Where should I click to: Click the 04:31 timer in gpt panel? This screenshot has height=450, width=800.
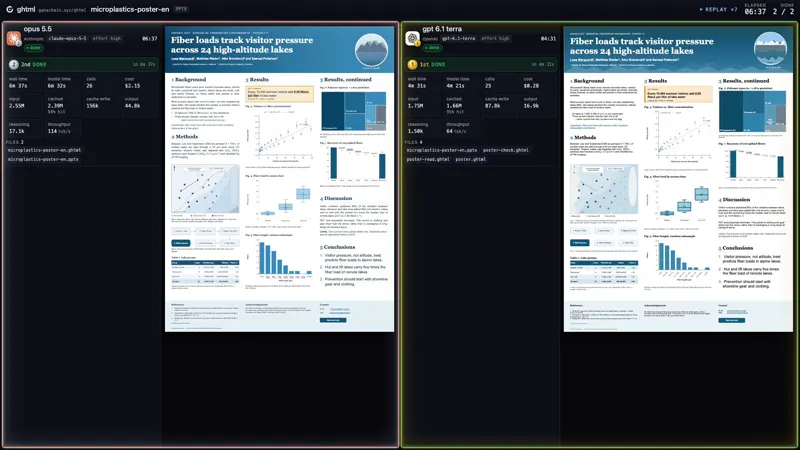click(548, 38)
